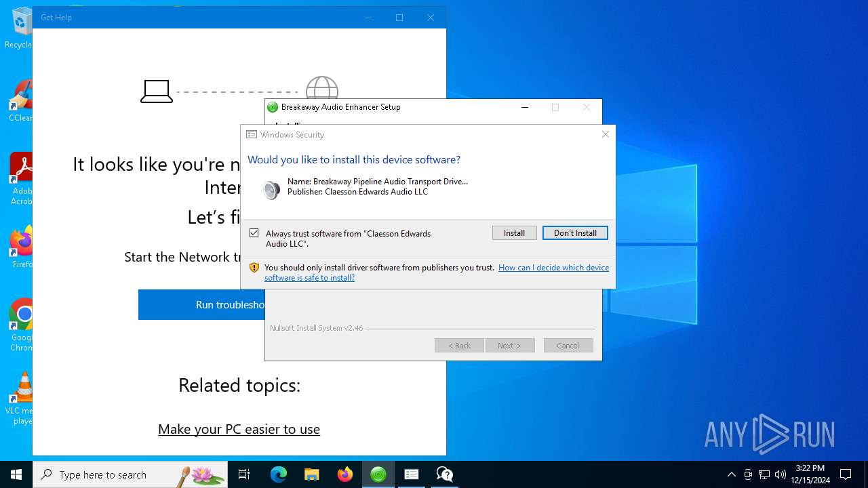Click the disabled Next button in Setup
Image resolution: width=868 pixels, height=488 pixels.
(x=510, y=346)
